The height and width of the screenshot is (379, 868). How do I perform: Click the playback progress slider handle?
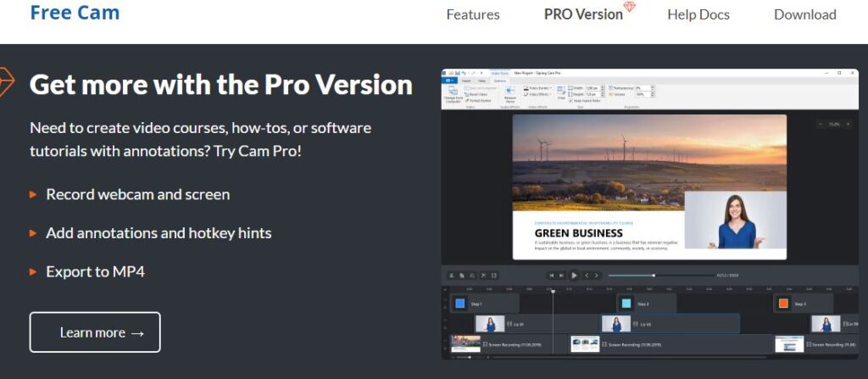point(654,276)
